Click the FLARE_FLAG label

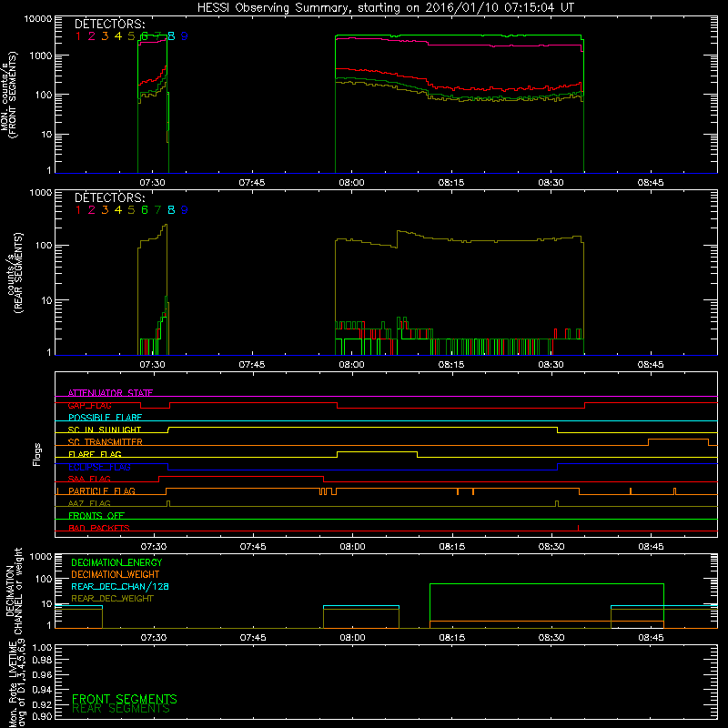(95, 454)
